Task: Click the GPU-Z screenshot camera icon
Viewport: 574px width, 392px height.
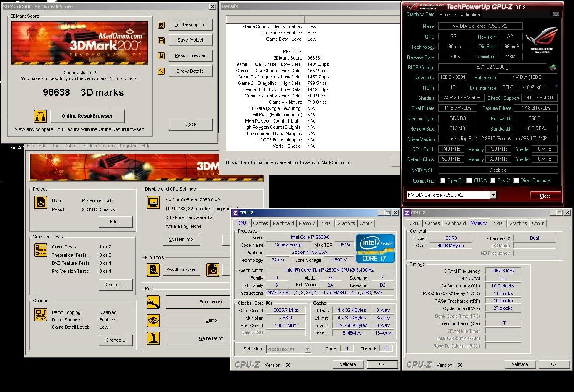Action: coord(556,14)
